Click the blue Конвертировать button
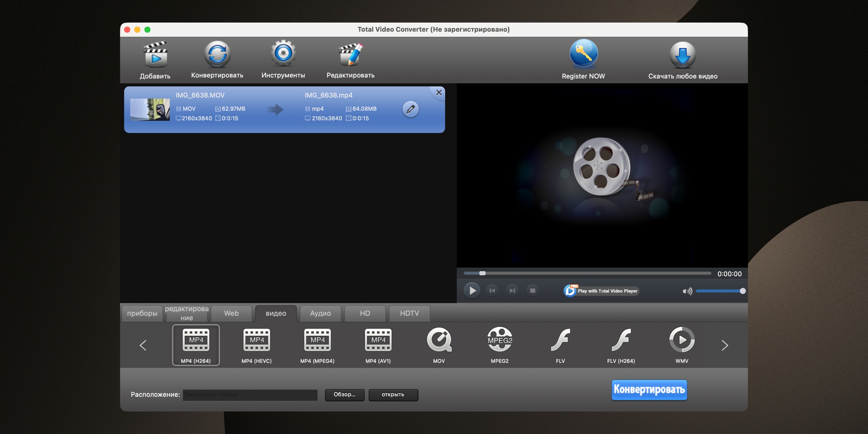The height and width of the screenshot is (434, 868). pos(649,390)
